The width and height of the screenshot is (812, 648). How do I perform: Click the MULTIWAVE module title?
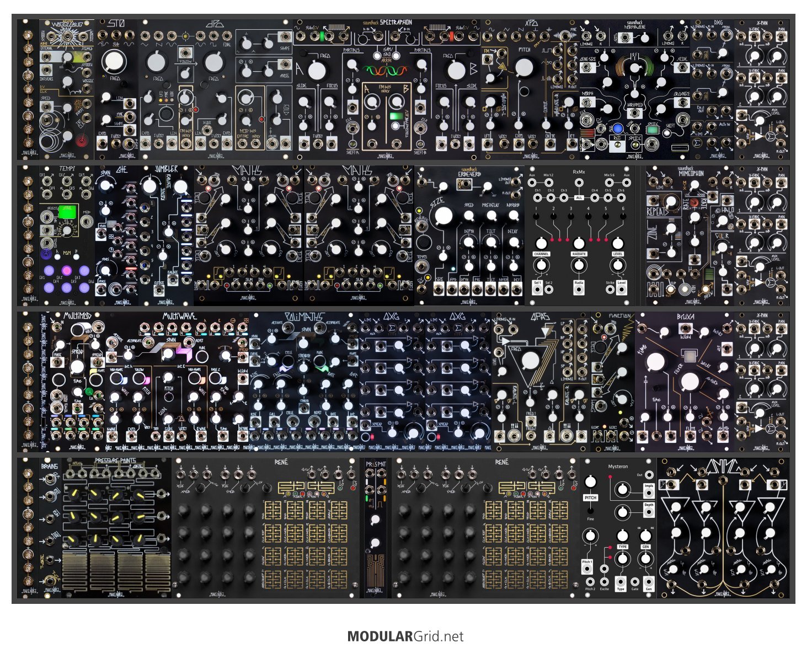tap(179, 317)
